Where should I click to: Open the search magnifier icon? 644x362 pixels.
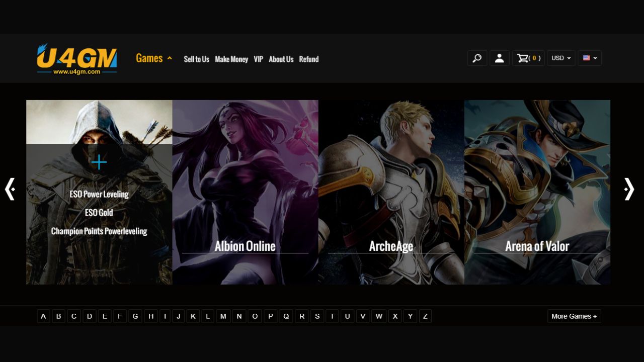[x=477, y=58]
